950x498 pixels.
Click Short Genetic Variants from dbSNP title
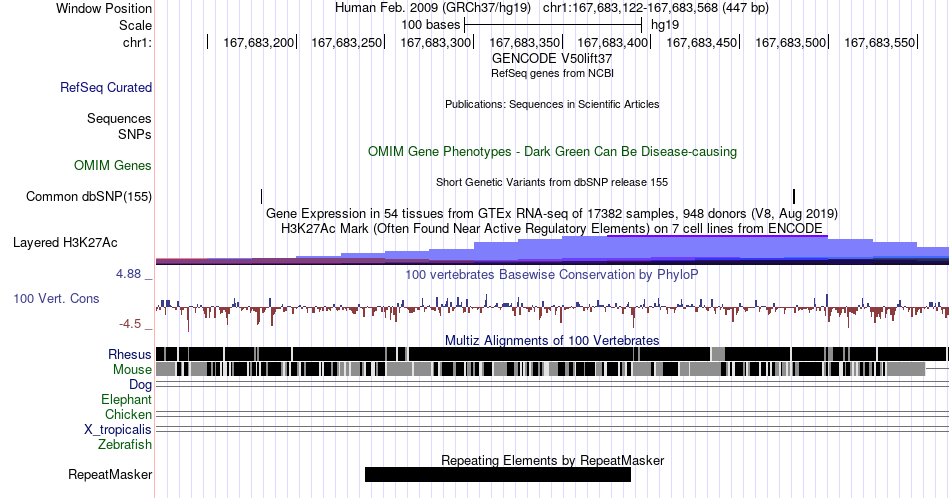[552, 182]
